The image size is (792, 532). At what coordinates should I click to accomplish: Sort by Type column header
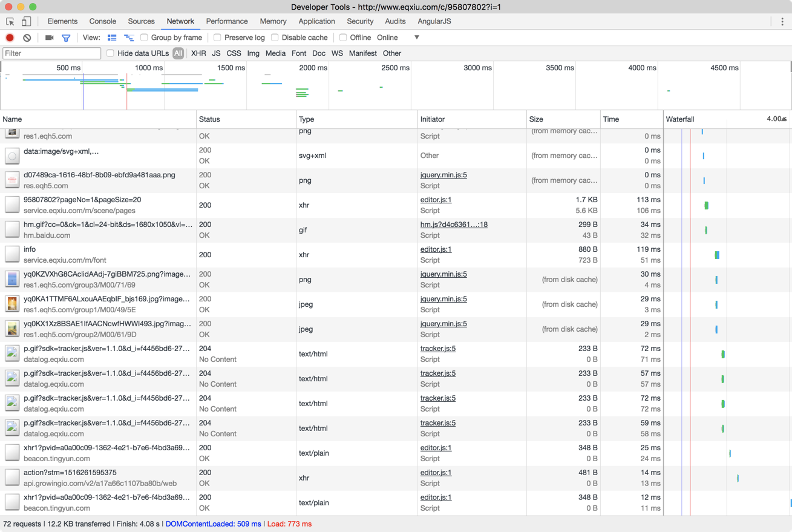tap(357, 119)
